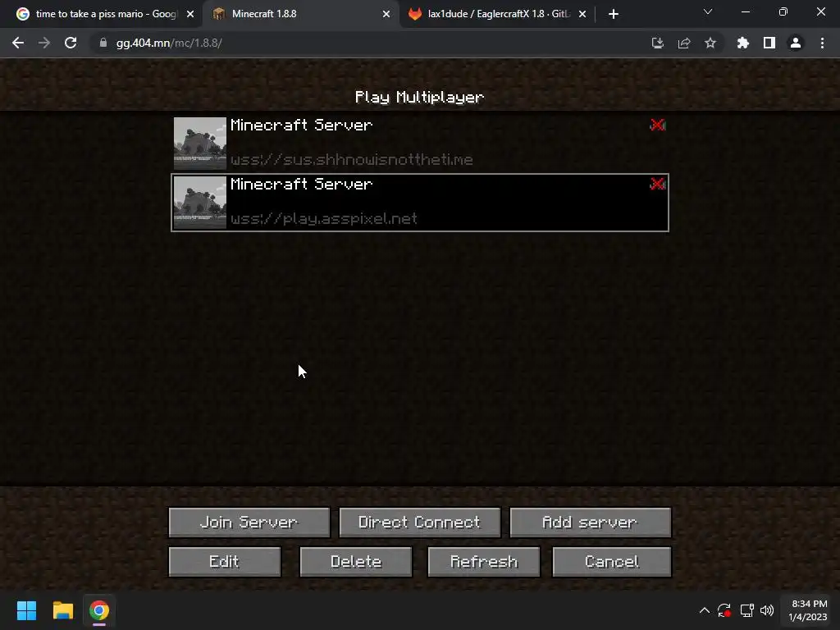Viewport: 840px width, 630px height.
Task: Click the Join Server button
Action: click(249, 523)
